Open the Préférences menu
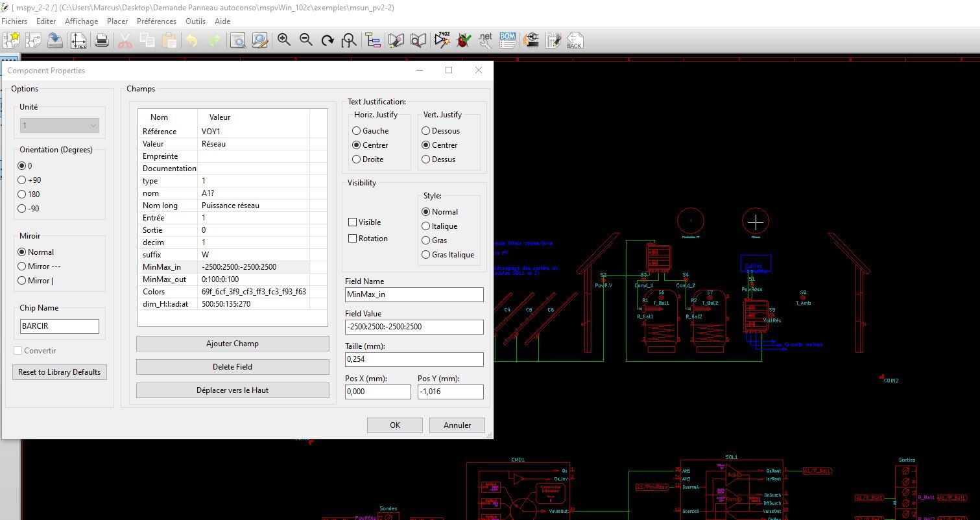 click(x=156, y=21)
